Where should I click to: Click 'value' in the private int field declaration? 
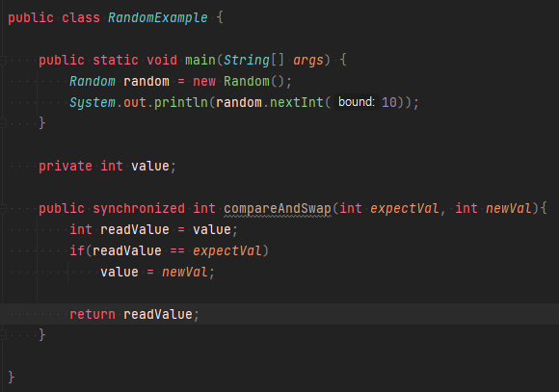click(x=150, y=166)
